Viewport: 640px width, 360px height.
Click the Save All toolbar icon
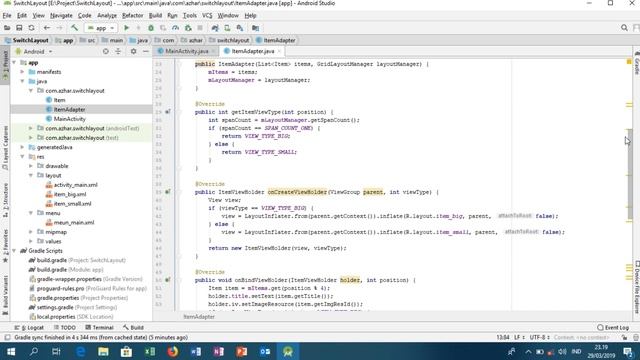[x=19, y=28]
